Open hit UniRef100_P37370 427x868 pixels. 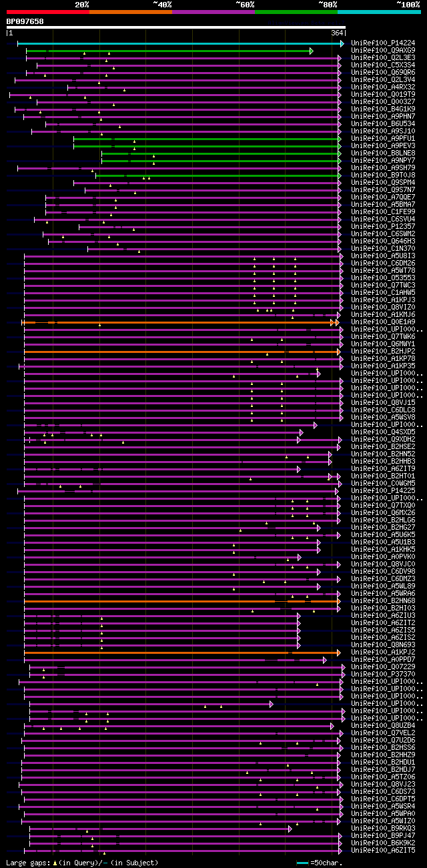[x=383, y=675]
